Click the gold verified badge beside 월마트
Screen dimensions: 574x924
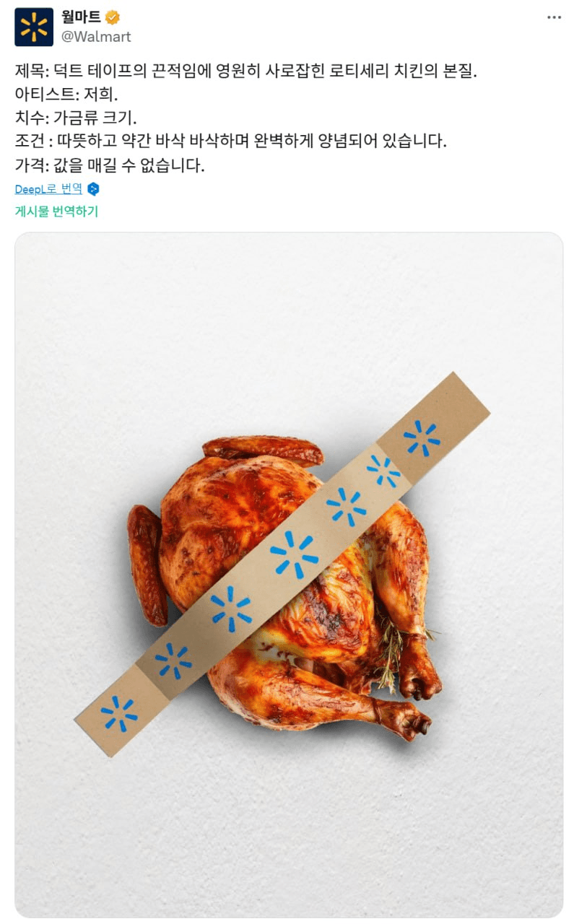point(113,17)
